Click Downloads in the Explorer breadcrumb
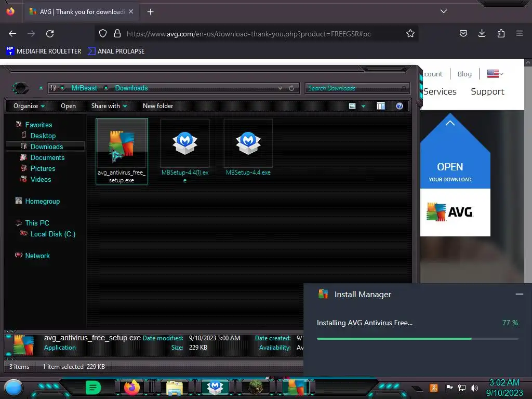The height and width of the screenshot is (399, 532). tap(131, 88)
